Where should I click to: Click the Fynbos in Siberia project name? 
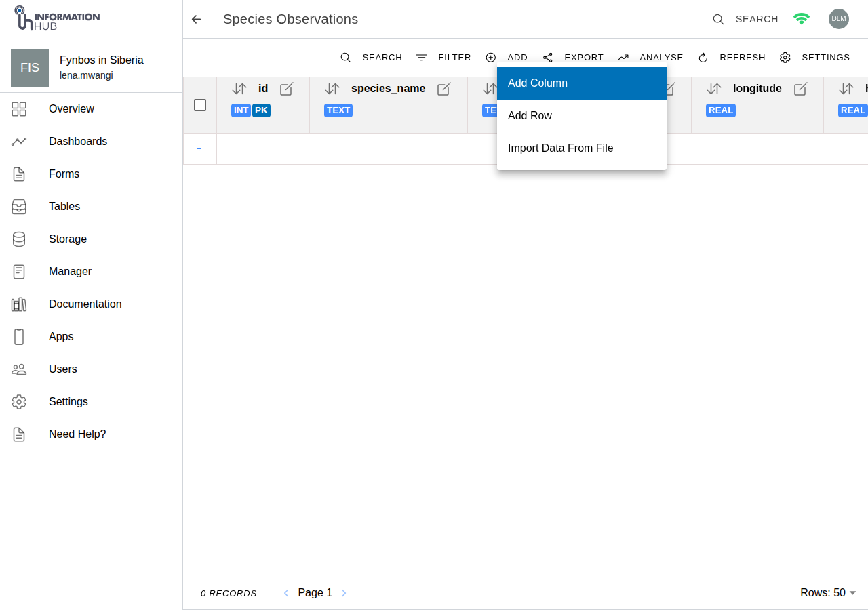(x=102, y=60)
